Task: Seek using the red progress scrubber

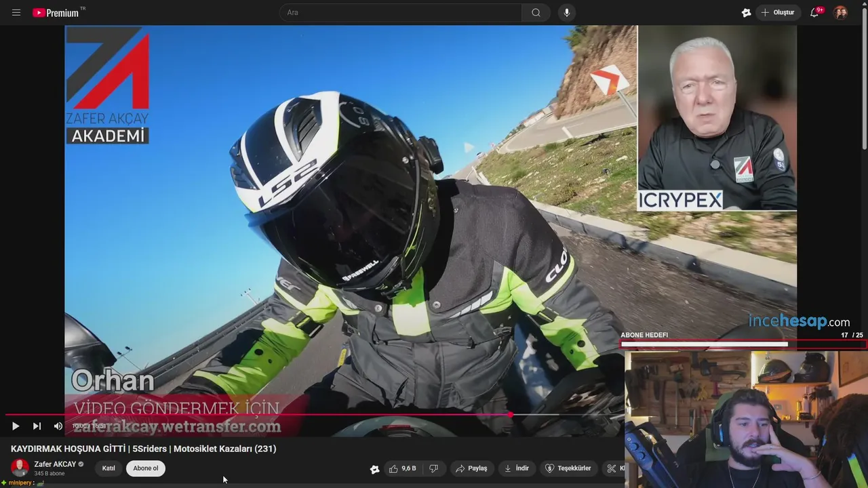Action: pos(509,414)
